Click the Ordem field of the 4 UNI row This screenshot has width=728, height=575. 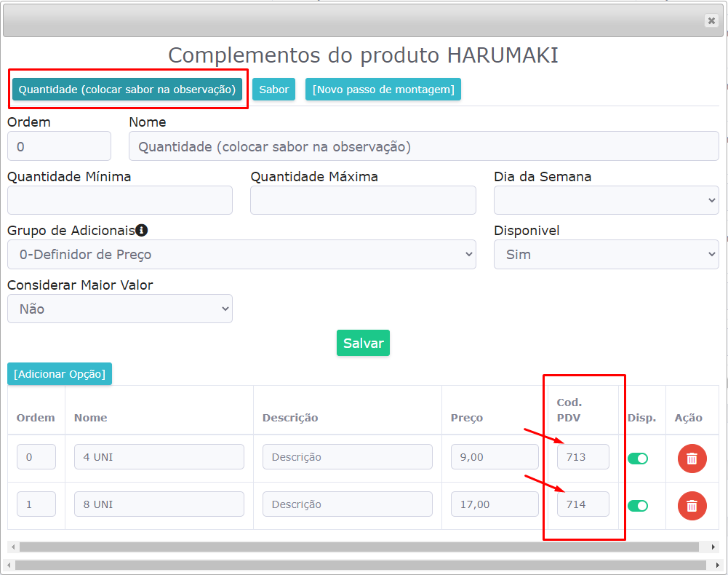(36, 456)
